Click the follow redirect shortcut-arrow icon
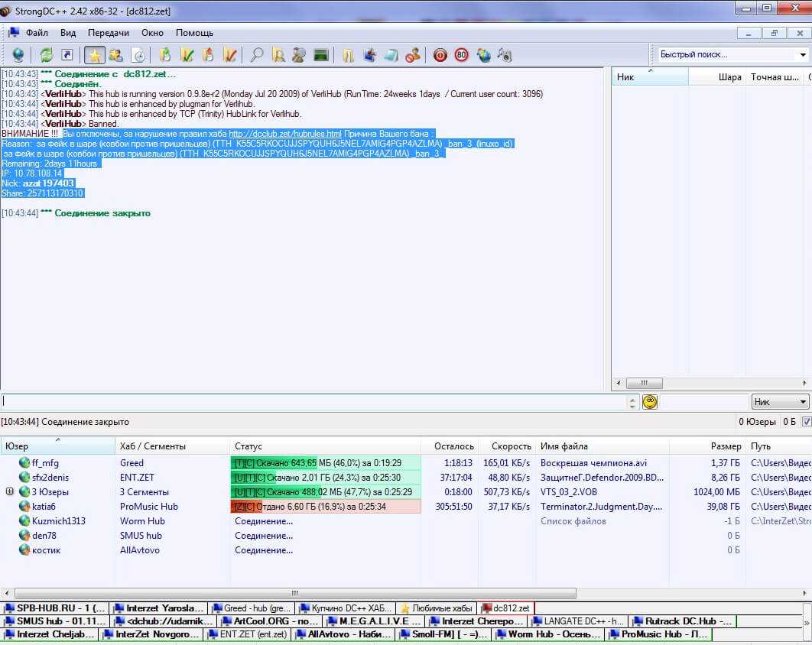The height and width of the screenshot is (645, 812). click(x=67, y=55)
